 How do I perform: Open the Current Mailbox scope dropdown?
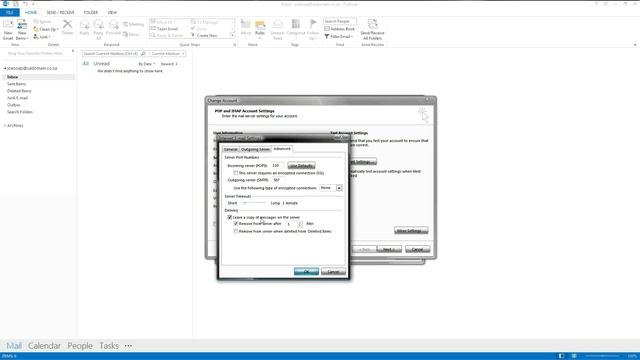tap(168, 53)
